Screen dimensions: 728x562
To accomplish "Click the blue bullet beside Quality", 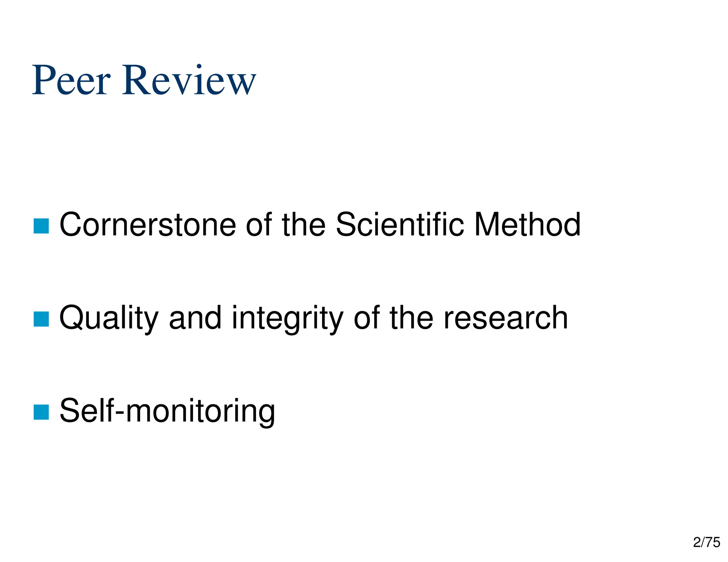I will [x=41, y=319].
